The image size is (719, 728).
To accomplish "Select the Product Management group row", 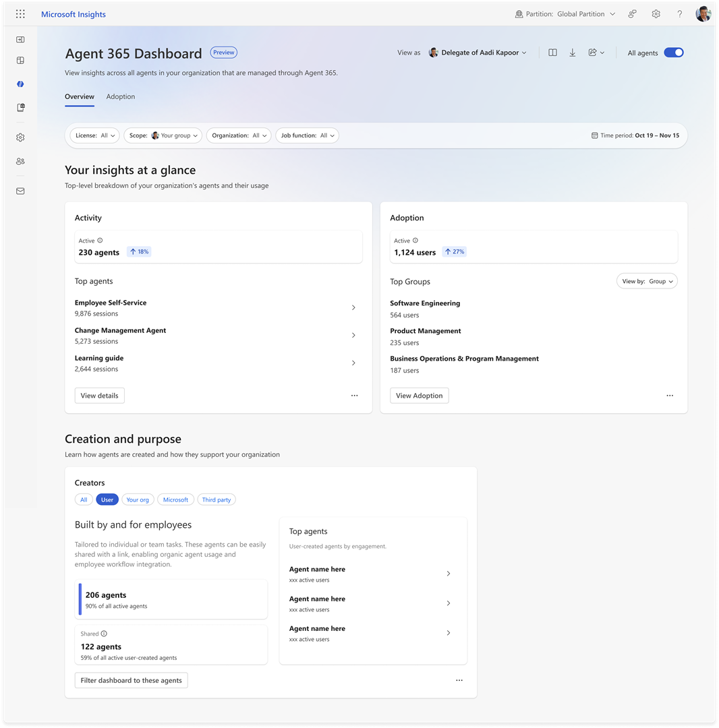I will (x=534, y=336).
